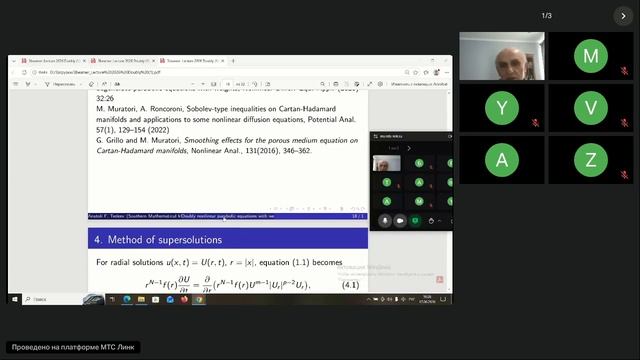Open the PDF table of contents sidebar
The image size is (640, 360).
tap(16, 84)
